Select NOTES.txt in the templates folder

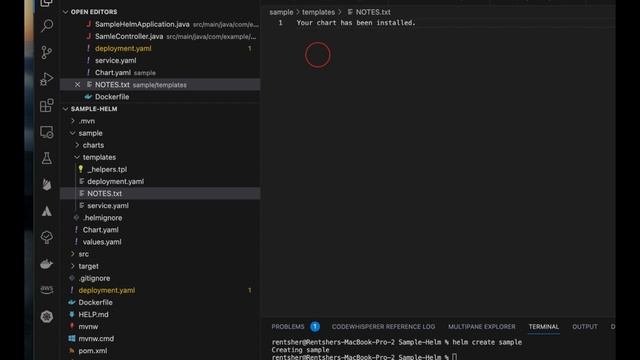[160, 193]
